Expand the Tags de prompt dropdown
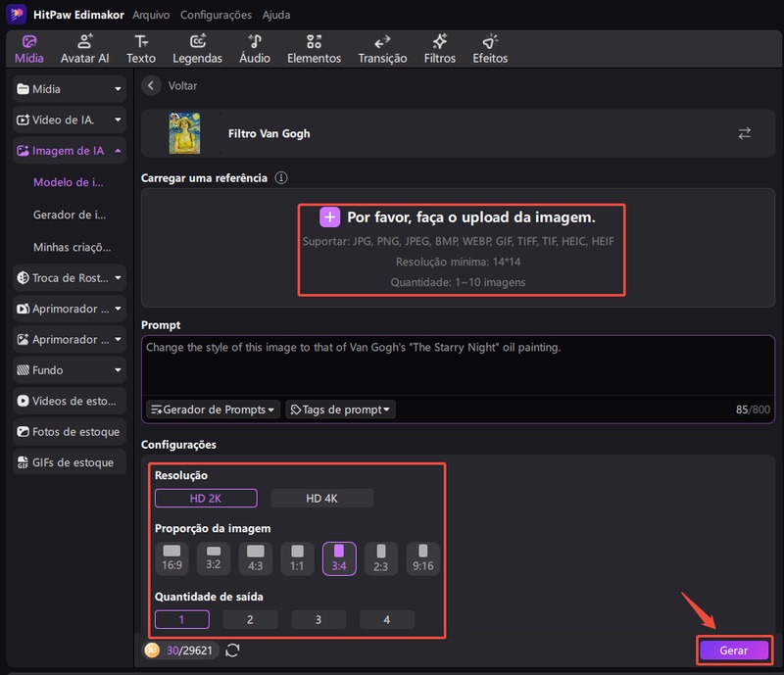The image size is (784, 675). pyautogui.click(x=340, y=410)
